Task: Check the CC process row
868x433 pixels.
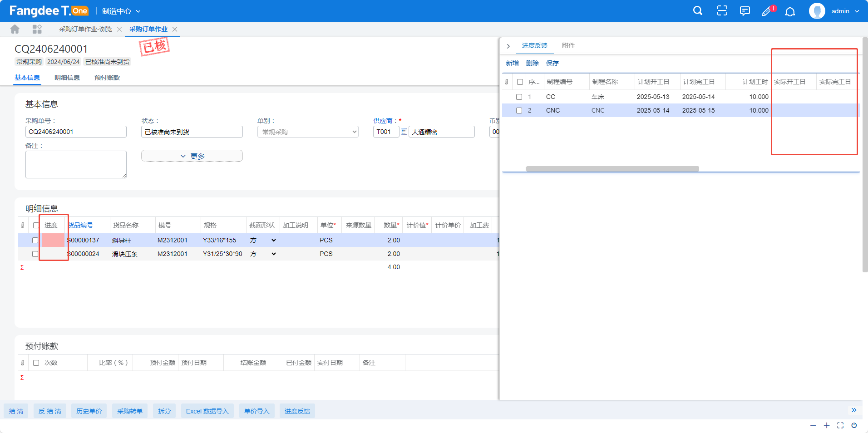Action: [519, 97]
